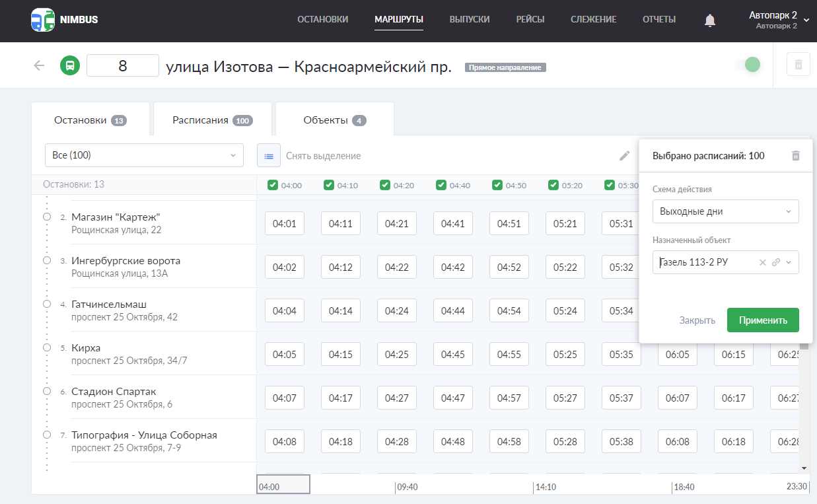817x504 pixels.
Task: Go back using the arrow icon
Action: (x=38, y=65)
